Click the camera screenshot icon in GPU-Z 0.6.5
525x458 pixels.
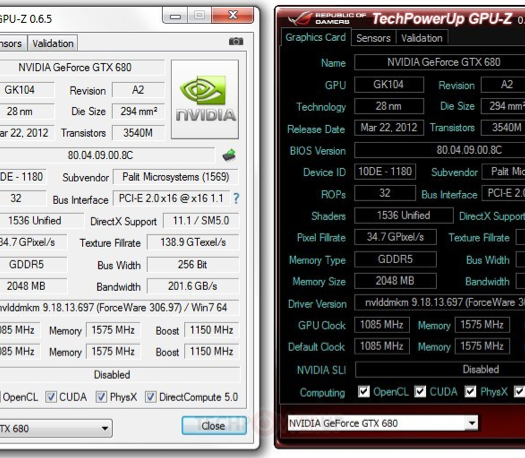(236, 41)
